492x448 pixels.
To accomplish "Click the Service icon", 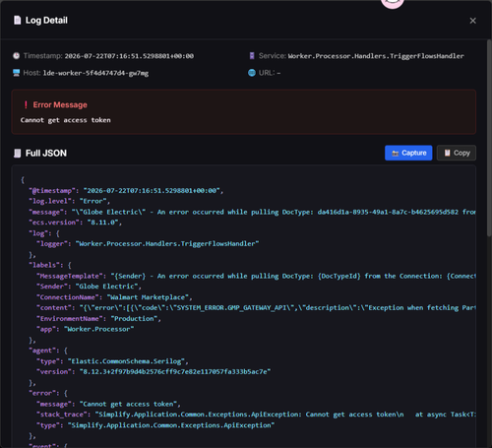I will tap(252, 56).
